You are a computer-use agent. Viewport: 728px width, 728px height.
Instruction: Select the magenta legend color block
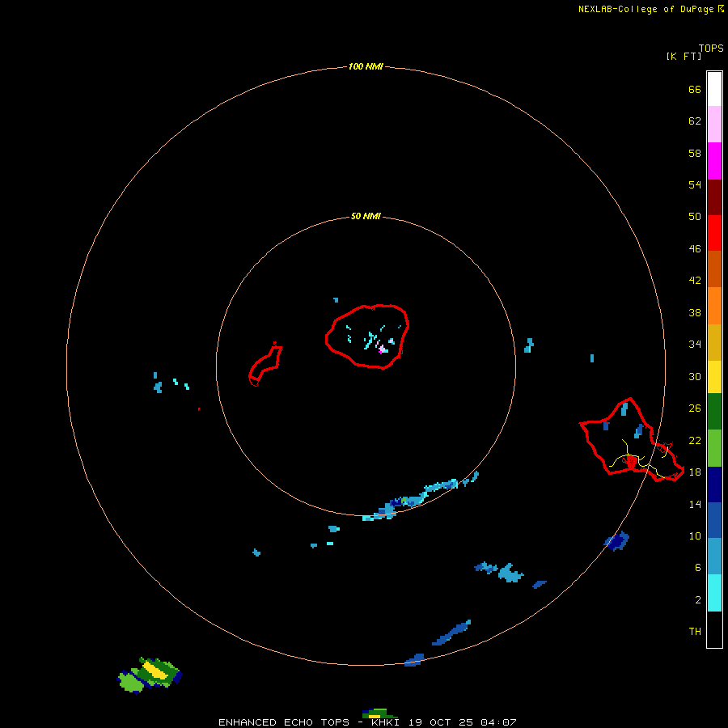(x=714, y=161)
